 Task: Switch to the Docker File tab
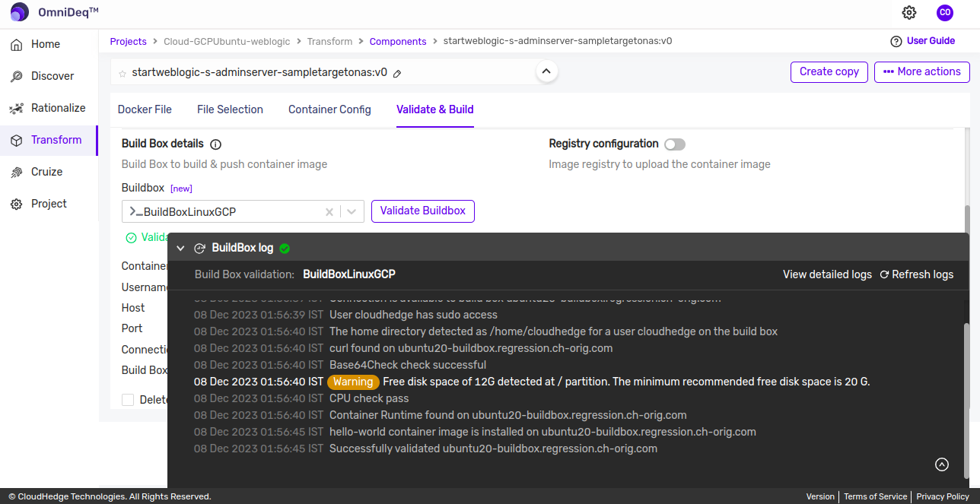[145, 109]
